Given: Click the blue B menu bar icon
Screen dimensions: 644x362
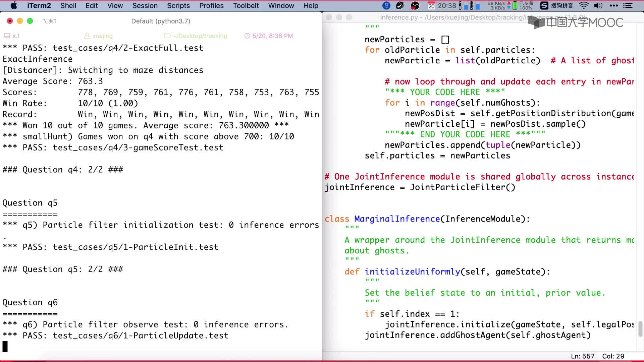Looking at the screenshot, I should [x=386, y=5].
